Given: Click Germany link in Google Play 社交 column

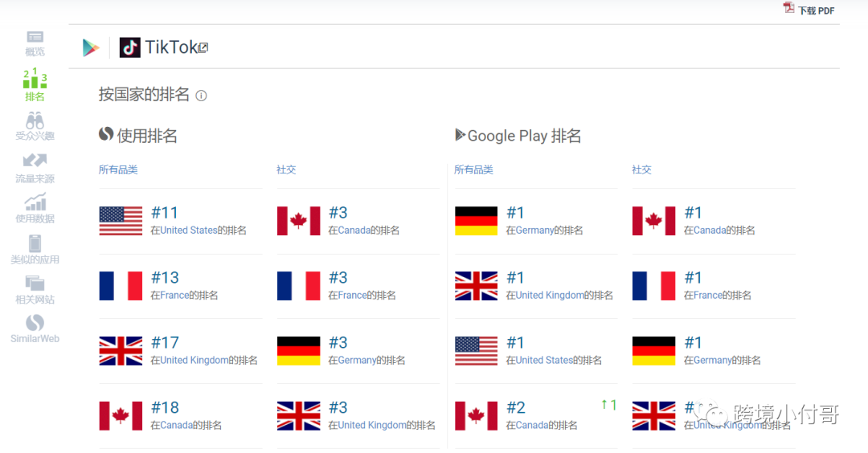Looking at the screenshot, I should [x=712, y=361].
